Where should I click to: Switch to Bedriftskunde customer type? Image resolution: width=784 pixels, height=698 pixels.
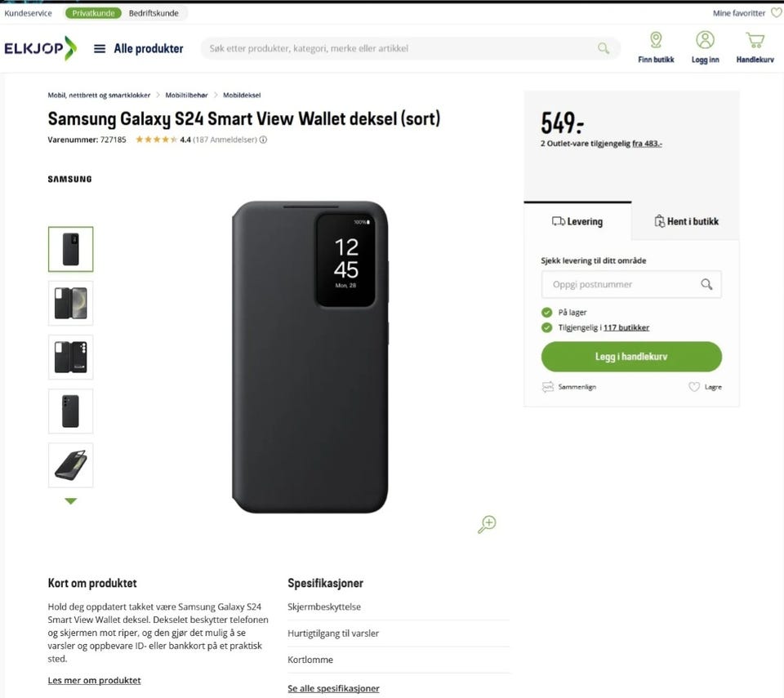[x=154, y=13]
